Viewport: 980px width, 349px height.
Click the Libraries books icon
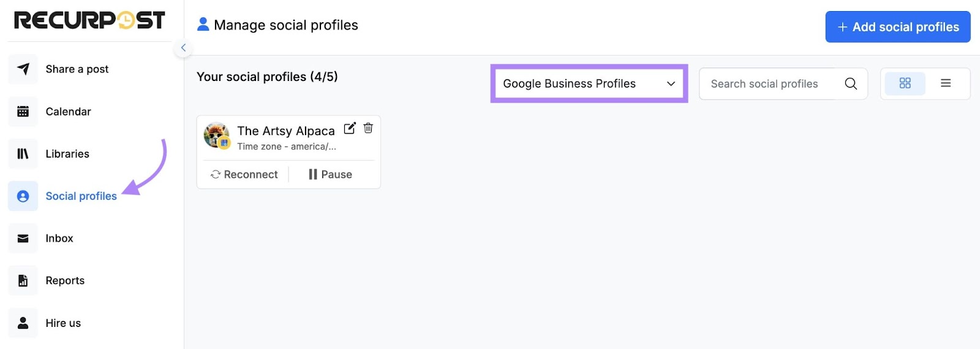pyautogui.click(x=23, y=154)
